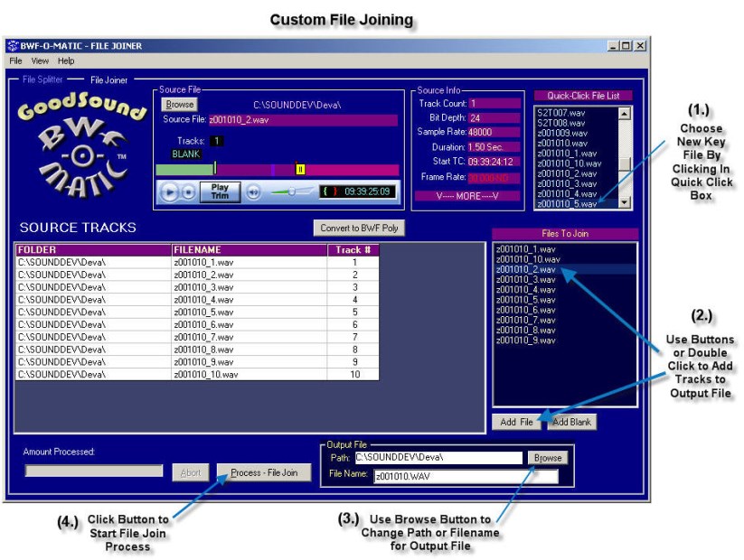Stop playback with the round stop button

coord(188,192)
